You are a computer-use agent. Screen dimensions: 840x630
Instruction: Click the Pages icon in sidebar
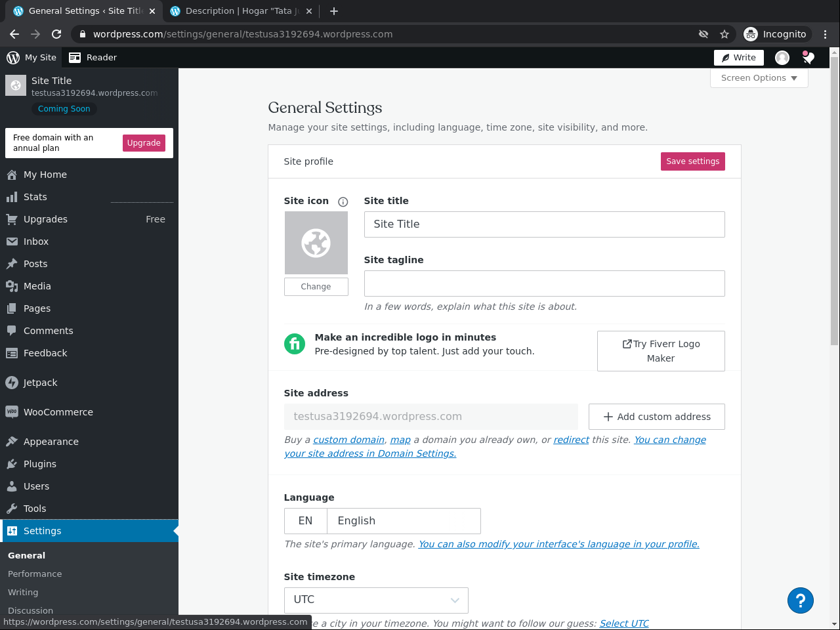click(x=12, y=308)
